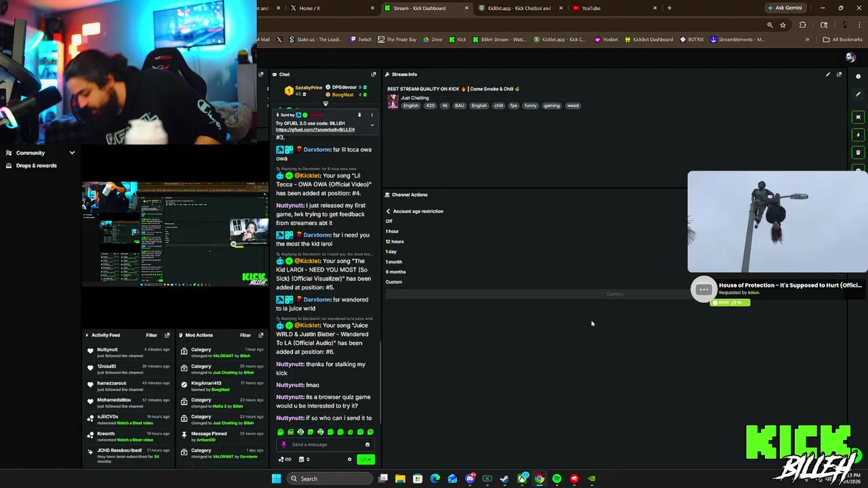This screenshot has height=488, width=868.
Task: Unpin the pinned GFUEL message
Action: coord(359,115)
